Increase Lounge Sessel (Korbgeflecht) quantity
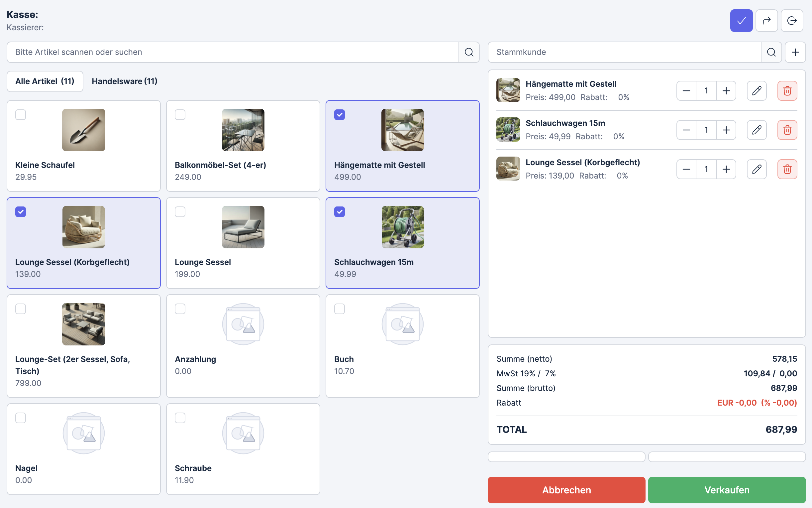The width and height of the screenshot is (812, 508). click(726, 169)
